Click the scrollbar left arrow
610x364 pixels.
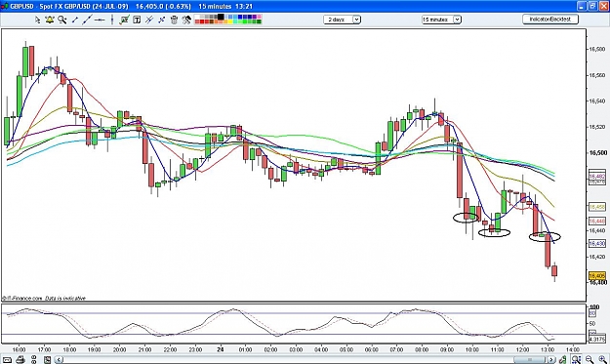(x=59, y=360)
